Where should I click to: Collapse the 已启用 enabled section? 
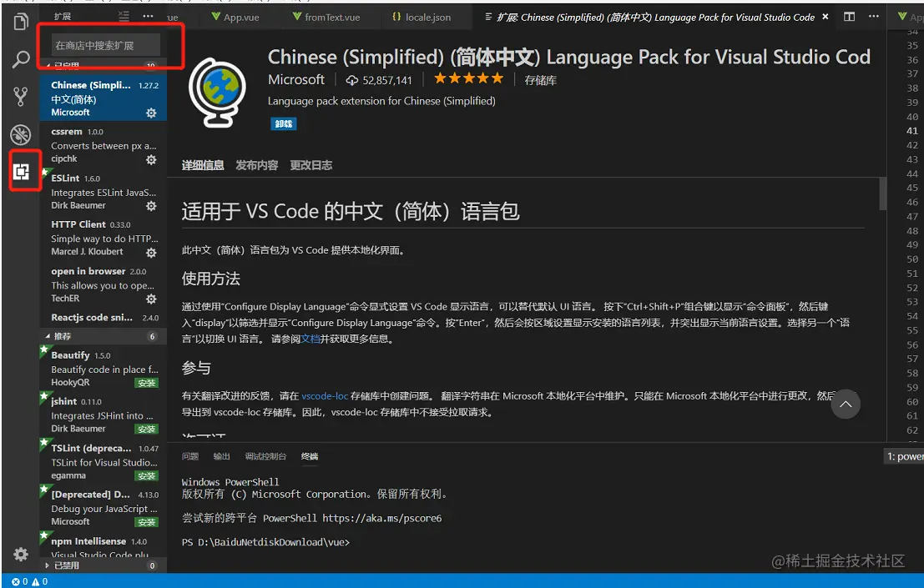104,66
